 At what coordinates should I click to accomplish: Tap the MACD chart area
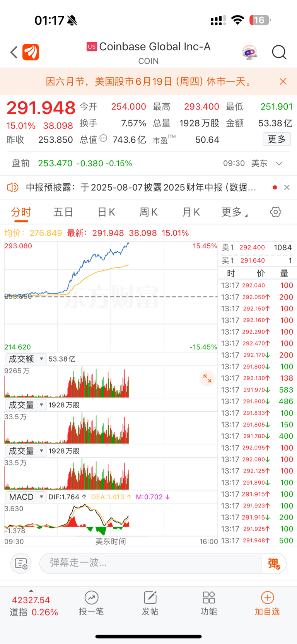coord(111,519)
